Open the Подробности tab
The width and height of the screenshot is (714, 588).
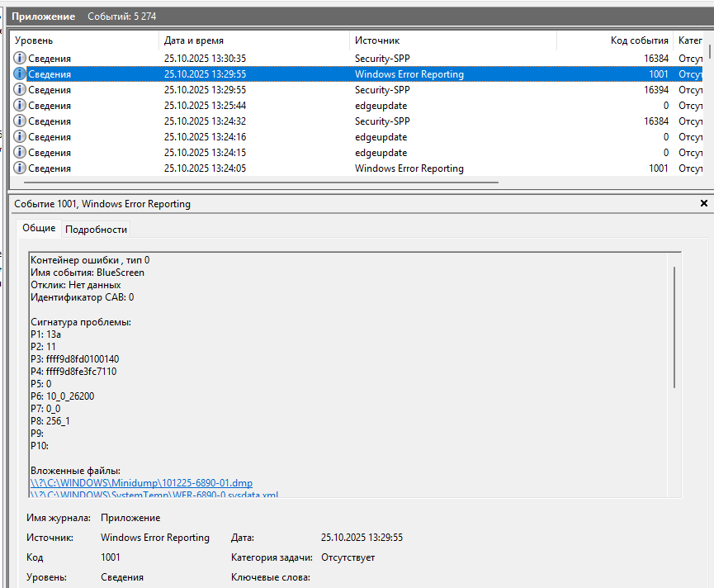coord(96,229)
